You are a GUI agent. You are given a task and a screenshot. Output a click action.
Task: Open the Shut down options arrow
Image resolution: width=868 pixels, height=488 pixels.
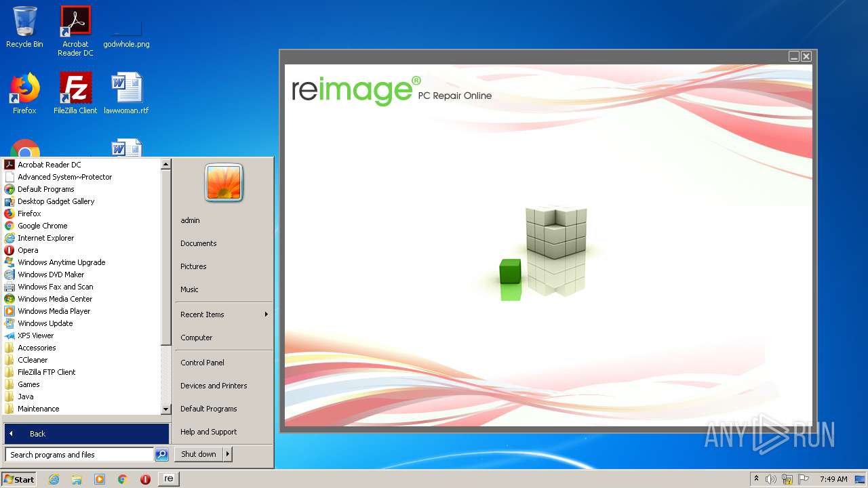(x=228, y=454)
